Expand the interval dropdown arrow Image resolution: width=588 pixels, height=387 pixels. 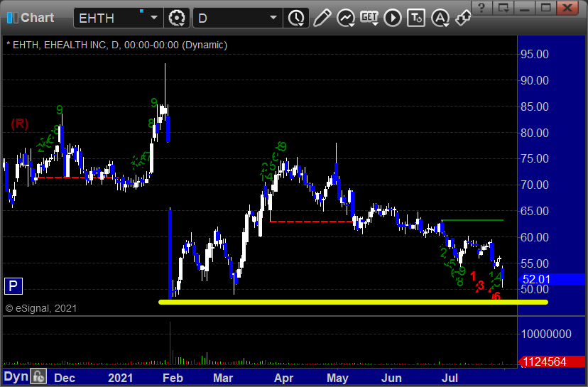click(273, 18)
